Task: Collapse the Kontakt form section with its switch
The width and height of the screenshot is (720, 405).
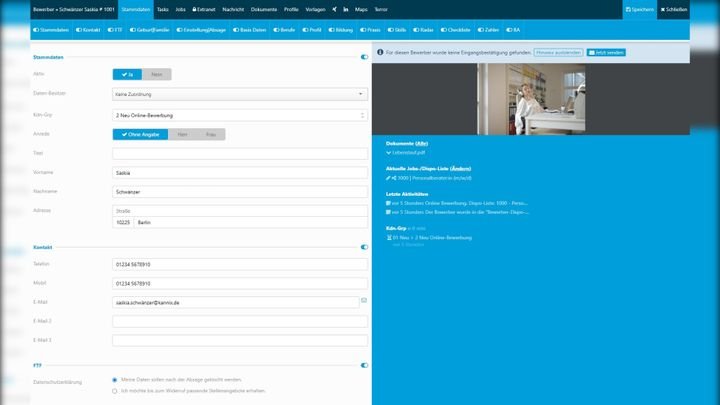Action: point(364,247)
